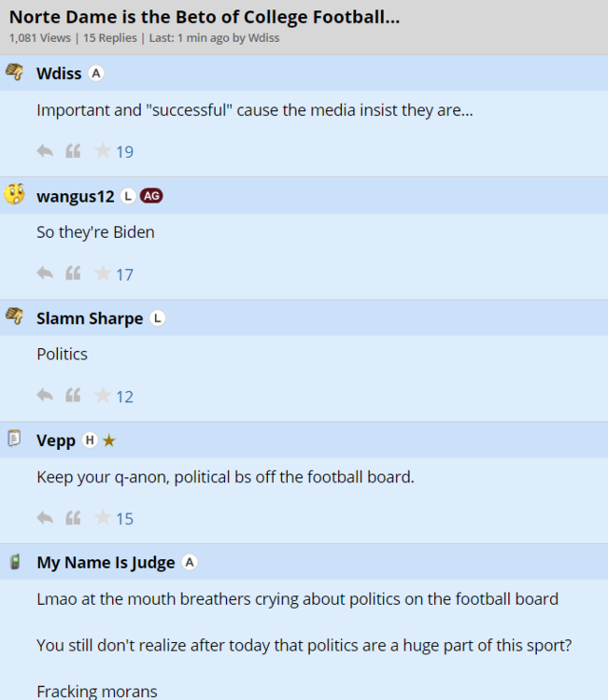The width and height of the screenshot is (608, 700).
Task: Click the surprised emoji avatar beside wangus12
Action: pos(14,195)
